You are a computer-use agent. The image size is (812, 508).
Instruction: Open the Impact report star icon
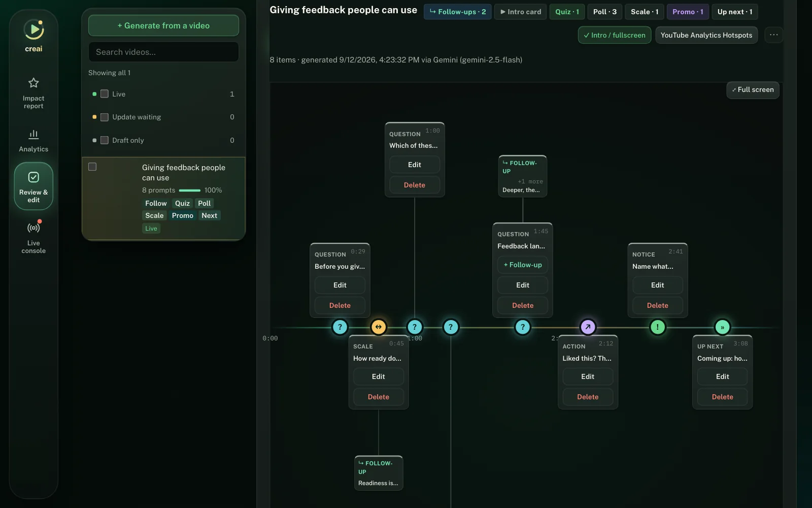[x=33, y=83]
